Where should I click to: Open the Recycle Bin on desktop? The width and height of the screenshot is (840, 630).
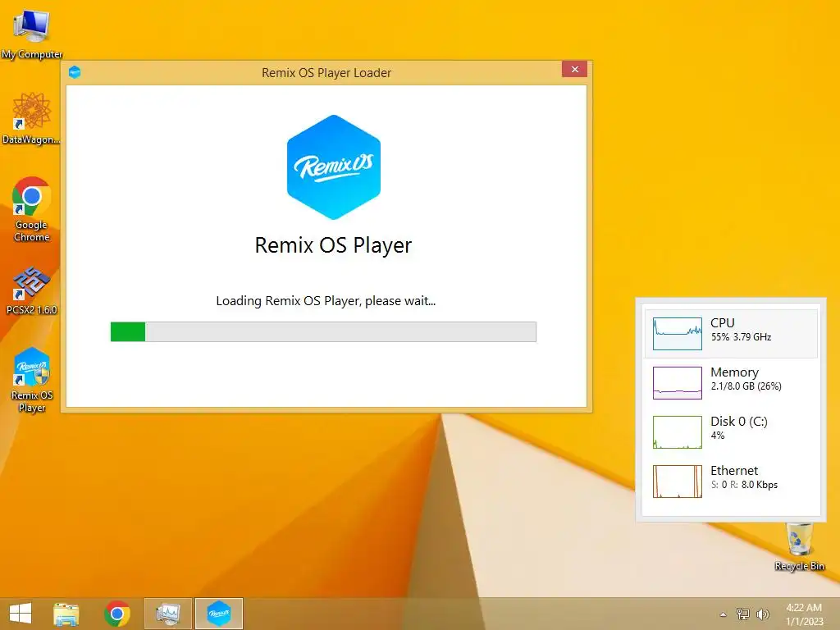pyautogui.click(x=799, y=547)
